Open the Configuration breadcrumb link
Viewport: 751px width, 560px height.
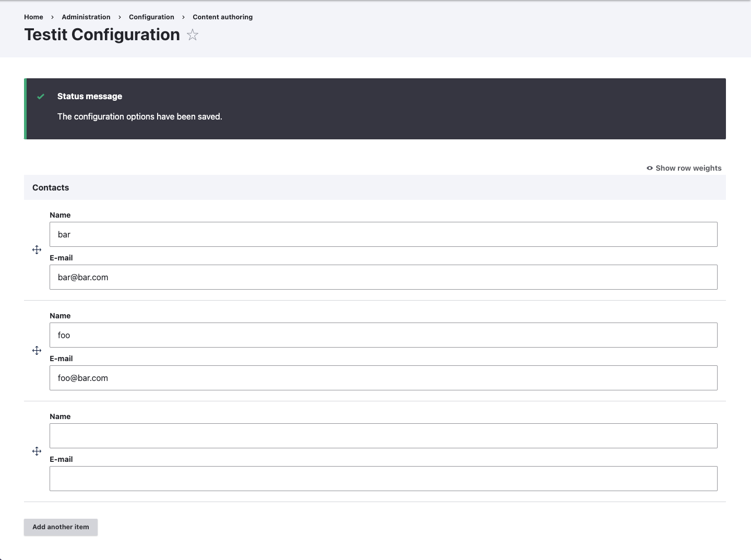click(x=151, y=17)
